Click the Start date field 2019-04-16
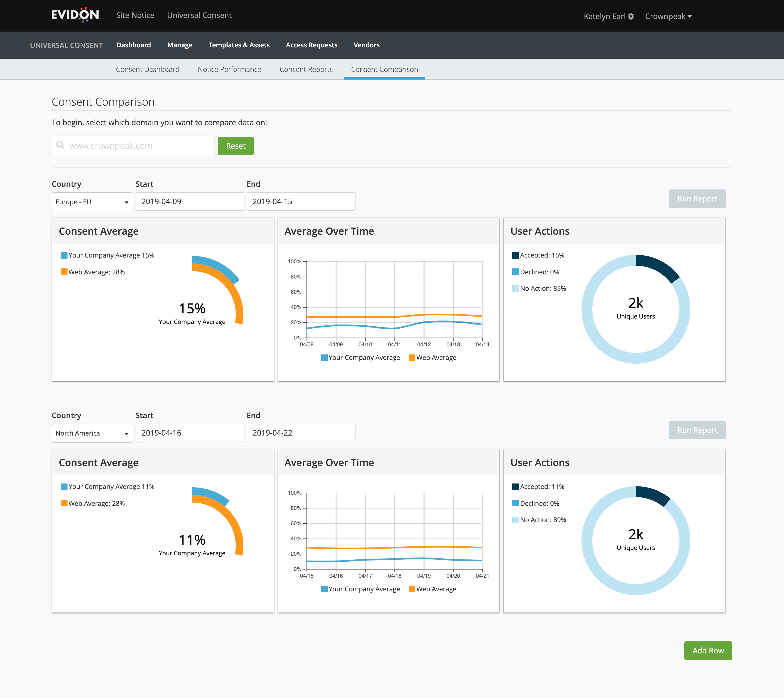Screen dimensions: 784x698 point(189,433)
